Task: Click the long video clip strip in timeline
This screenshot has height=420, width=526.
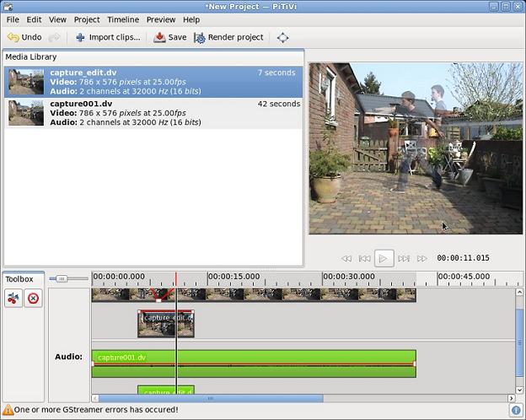Action: (x=254, y=295)
